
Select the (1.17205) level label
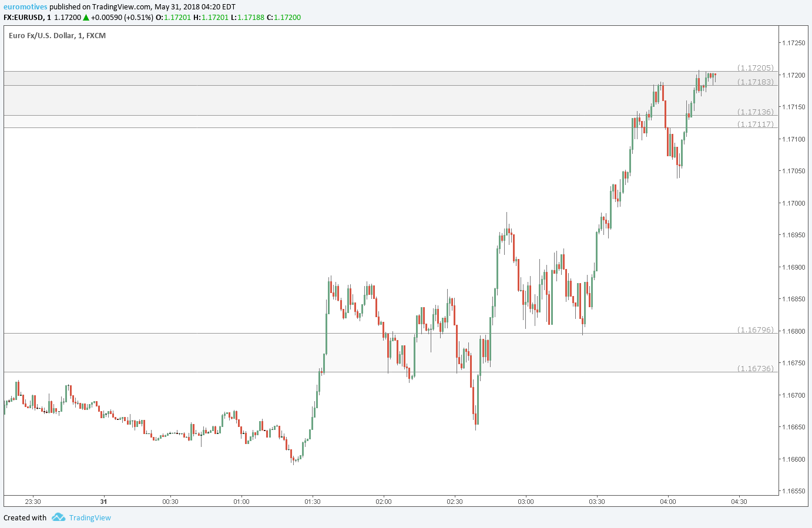pyautogui.click(x=756, y=68)
